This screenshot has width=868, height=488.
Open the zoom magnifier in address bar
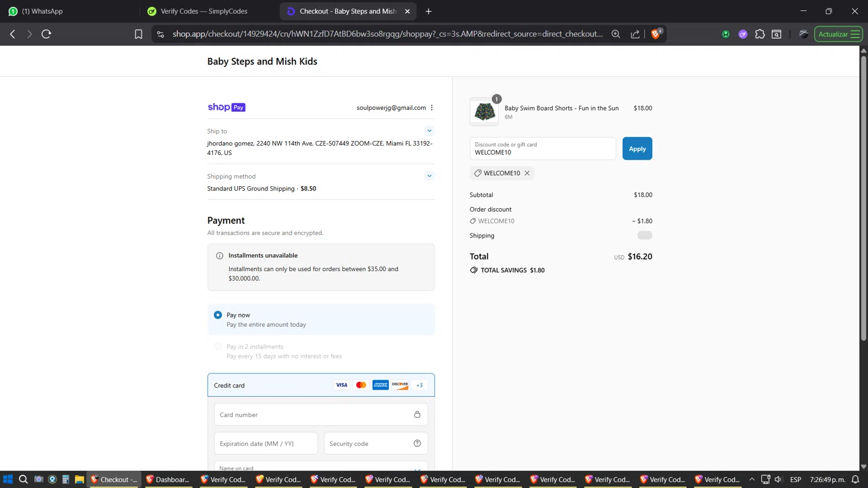click(616, 34)
